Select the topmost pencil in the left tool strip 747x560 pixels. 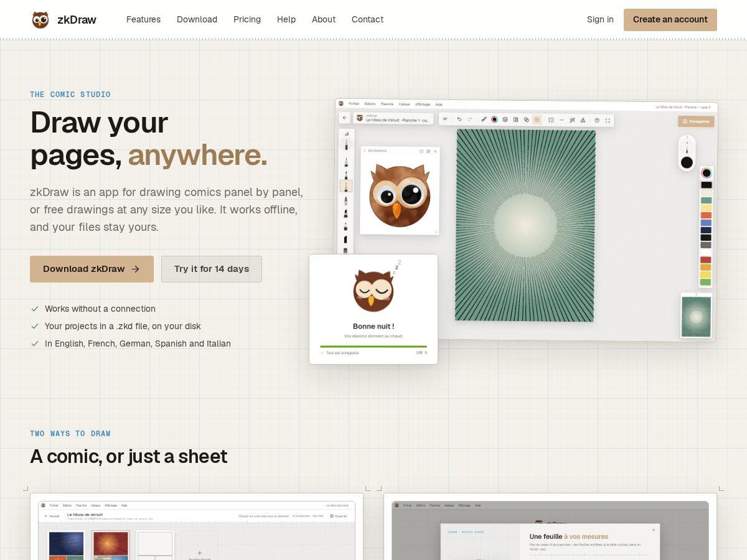tap(346, 145)
